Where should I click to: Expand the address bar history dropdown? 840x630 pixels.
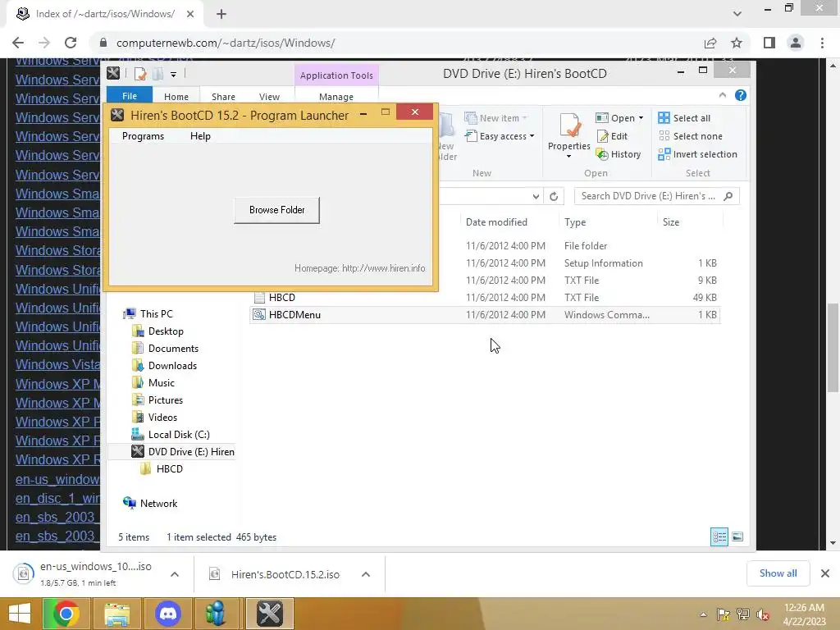(x=536, y=197)
